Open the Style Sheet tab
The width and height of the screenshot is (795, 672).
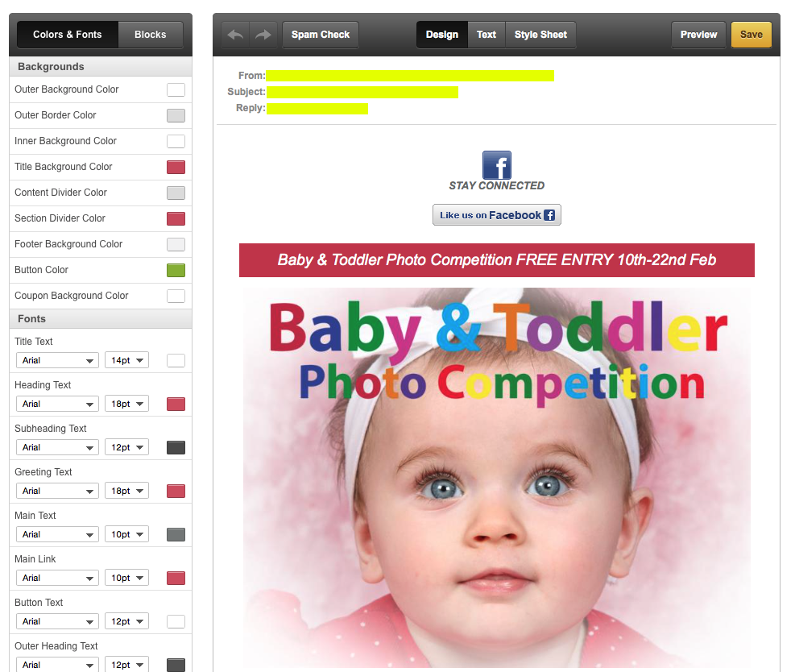[x=540, y=35]
